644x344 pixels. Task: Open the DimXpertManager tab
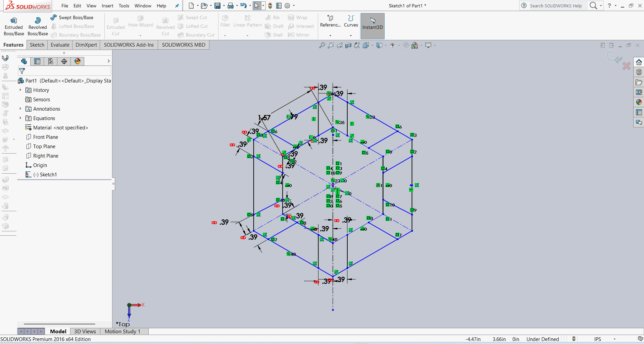point(64,61)
